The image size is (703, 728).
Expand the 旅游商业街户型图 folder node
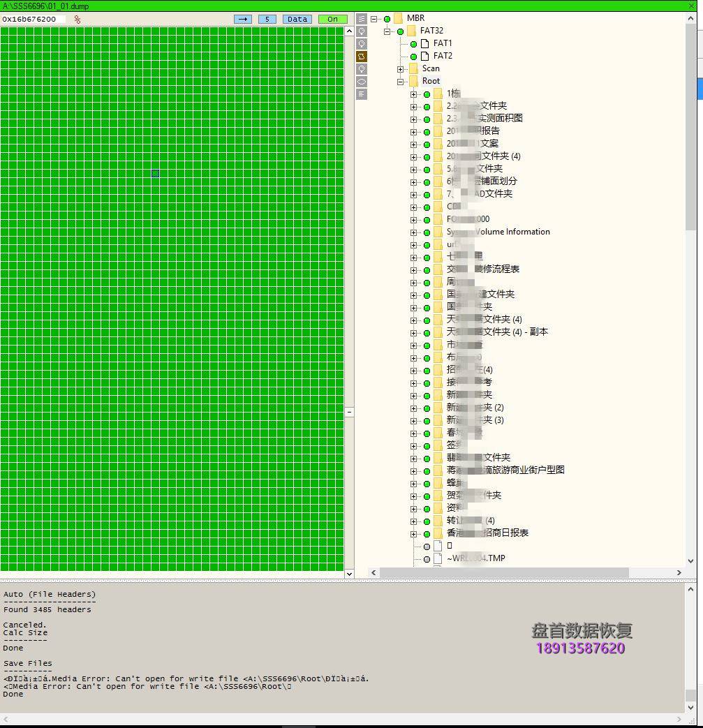413,471
